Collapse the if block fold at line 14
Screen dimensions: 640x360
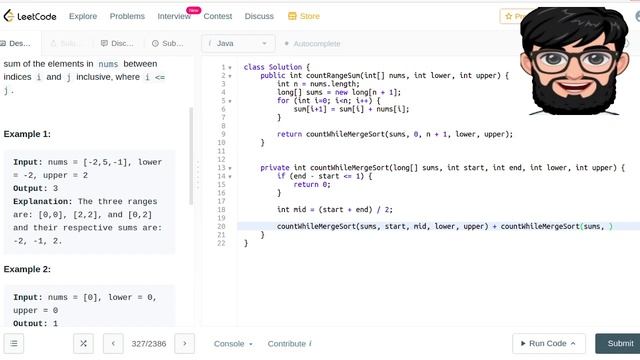[230, 176]
